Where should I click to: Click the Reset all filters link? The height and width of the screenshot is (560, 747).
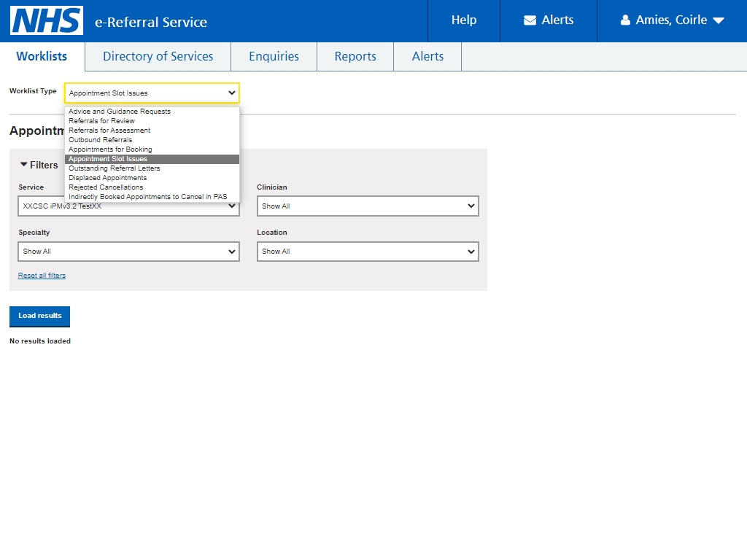click(x=42, y=275)
